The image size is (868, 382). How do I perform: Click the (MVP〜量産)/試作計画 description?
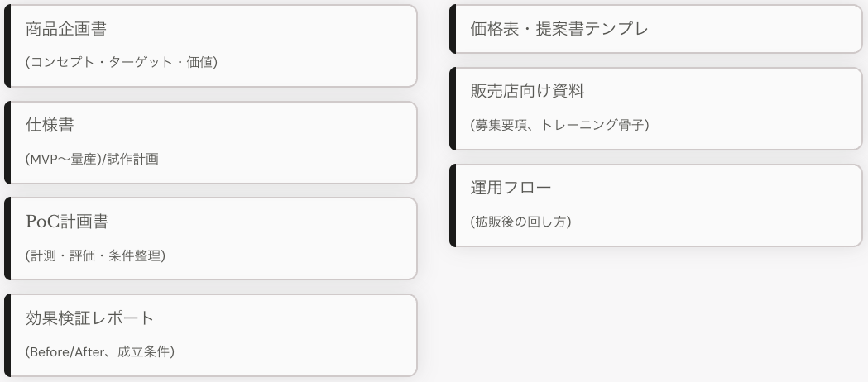[92, 159]
